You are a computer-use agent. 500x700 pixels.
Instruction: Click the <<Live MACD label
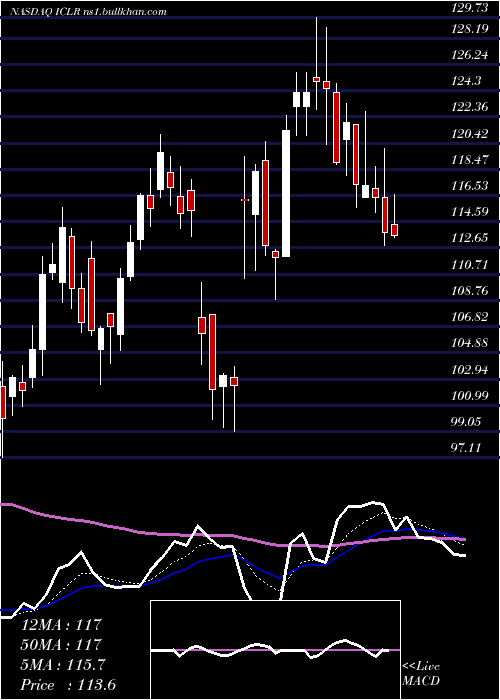421,673
